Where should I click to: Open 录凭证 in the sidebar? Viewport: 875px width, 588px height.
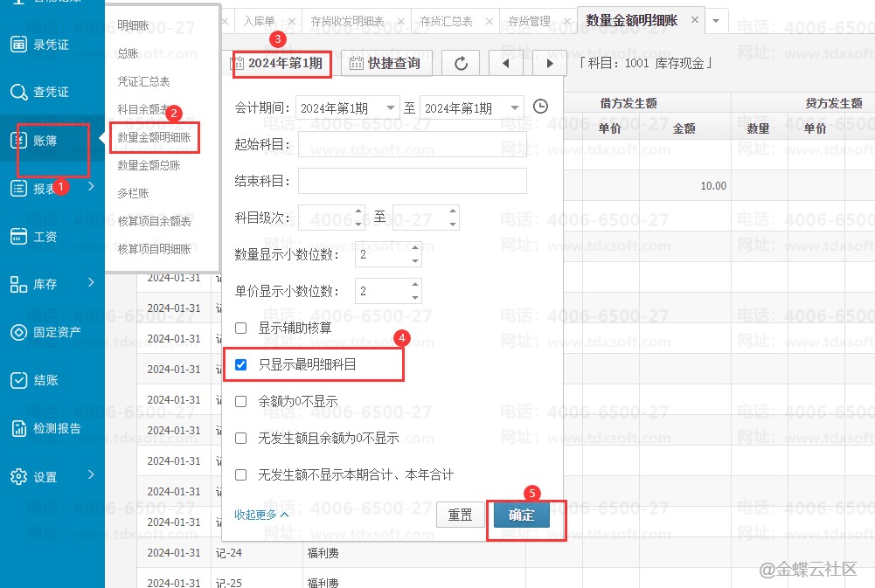point(51,45)
